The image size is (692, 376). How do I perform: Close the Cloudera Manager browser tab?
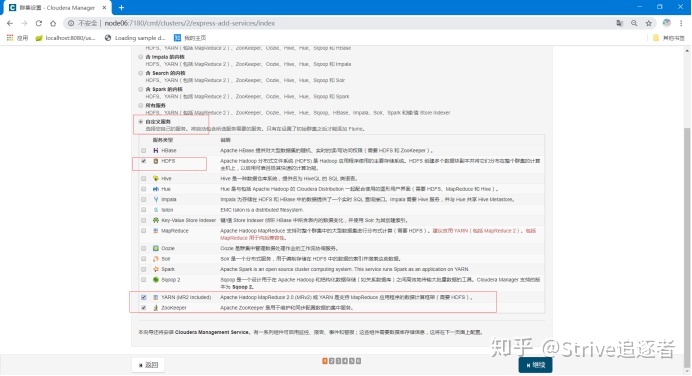pyautogui.click(x=104, y=8)
